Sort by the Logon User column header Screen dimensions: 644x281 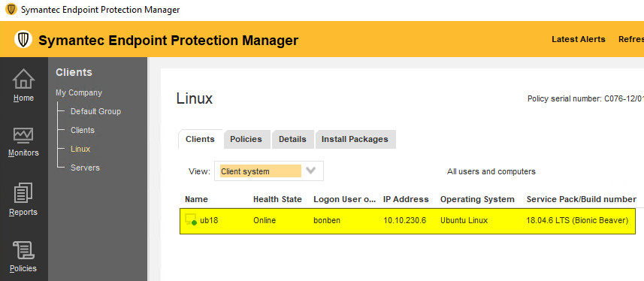coord(345,199)
